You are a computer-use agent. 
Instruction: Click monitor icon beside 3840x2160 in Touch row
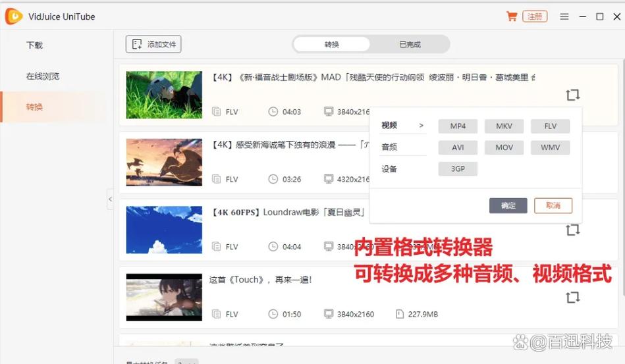pos(329,314)
